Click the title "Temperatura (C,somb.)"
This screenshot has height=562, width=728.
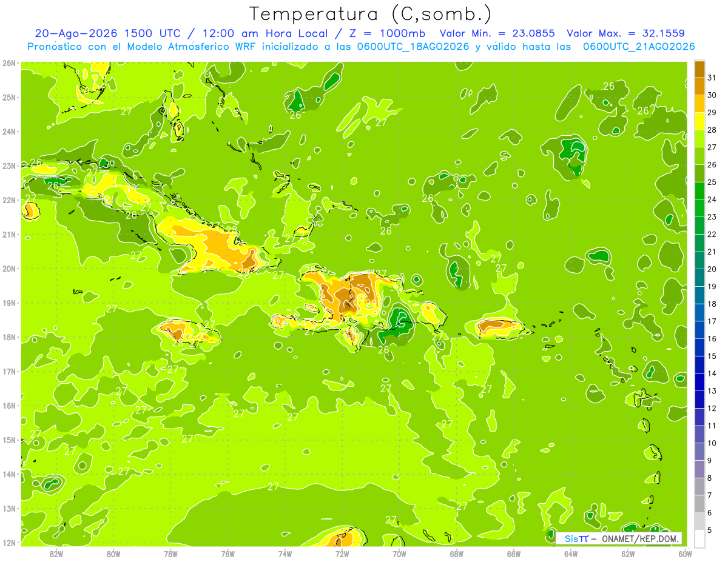tap(371, 14)
